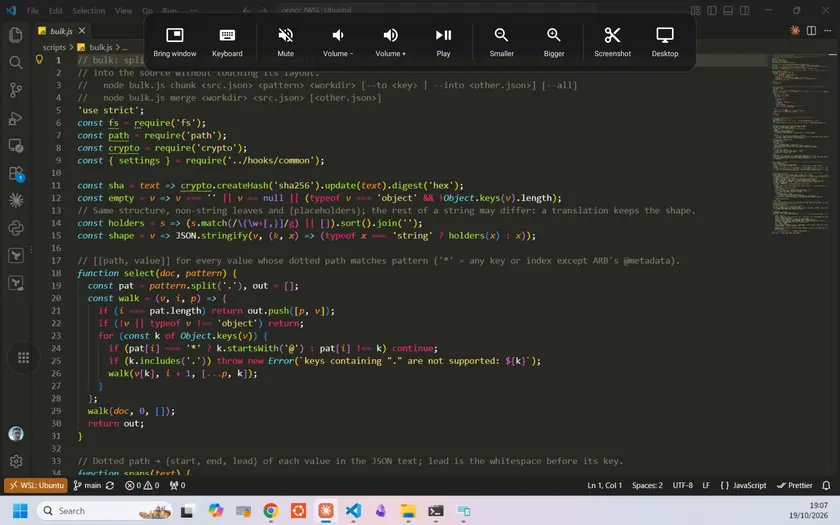Open notifications bell in status bar

(x=826, y=485)
